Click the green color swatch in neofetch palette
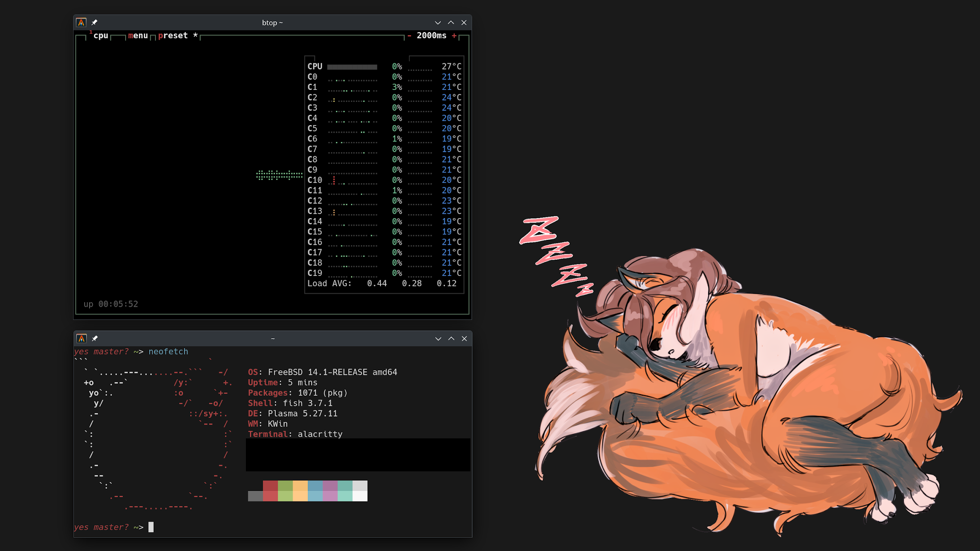The width and height of the screenshot is (980, 551). (x=285, y=491)
